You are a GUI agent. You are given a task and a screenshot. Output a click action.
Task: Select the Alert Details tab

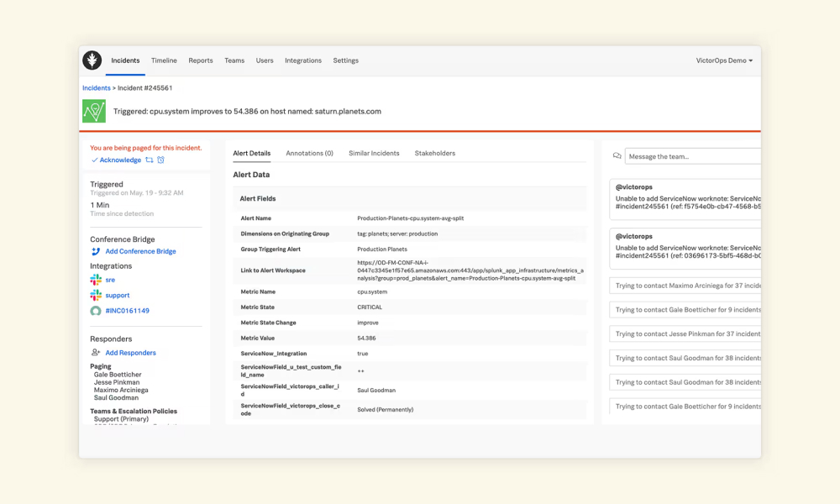tap(252, 153)
